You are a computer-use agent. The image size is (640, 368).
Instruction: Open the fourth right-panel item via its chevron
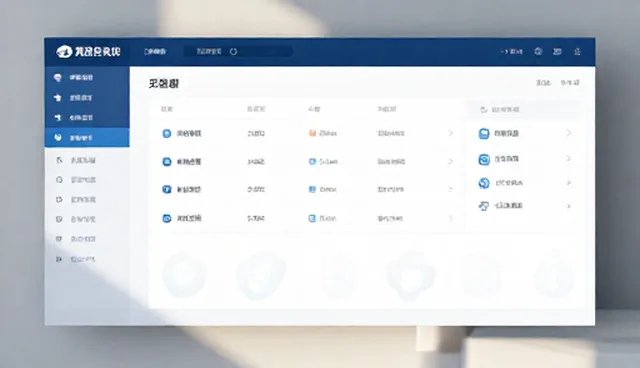(569, 206)
